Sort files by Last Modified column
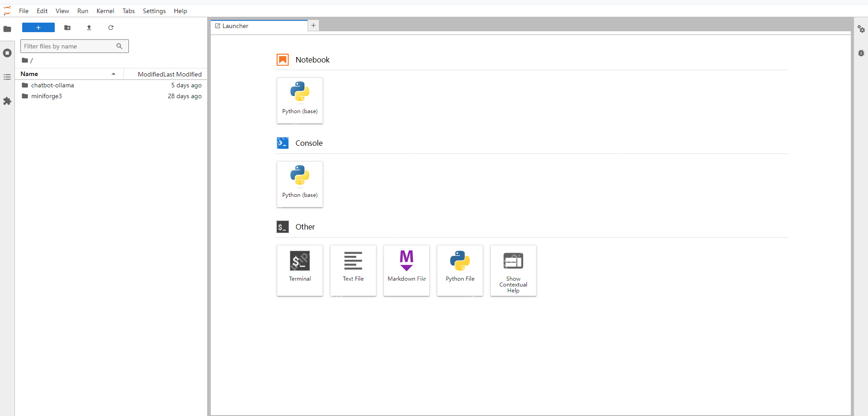This screenshot has width=868, height=416. [166, 74]
